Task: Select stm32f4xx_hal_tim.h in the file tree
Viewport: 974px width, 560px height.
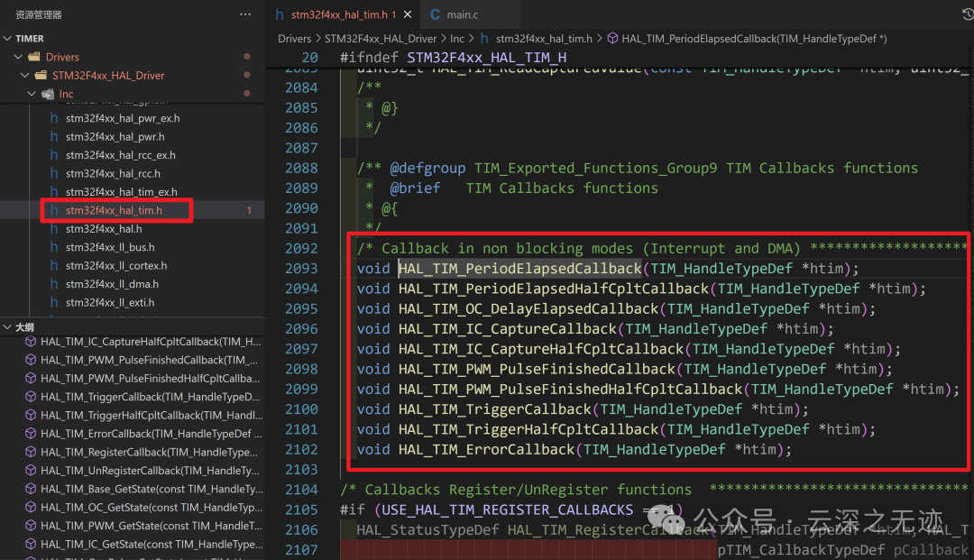Action: pyautogui.click(x=114, y=210)
